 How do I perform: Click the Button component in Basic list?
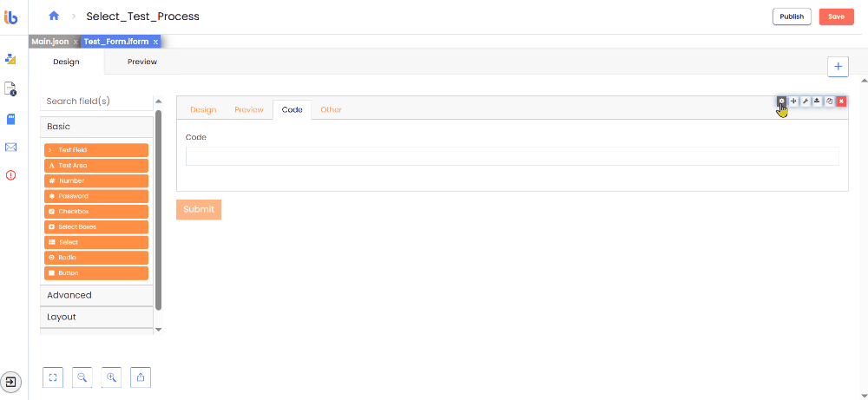96,272
